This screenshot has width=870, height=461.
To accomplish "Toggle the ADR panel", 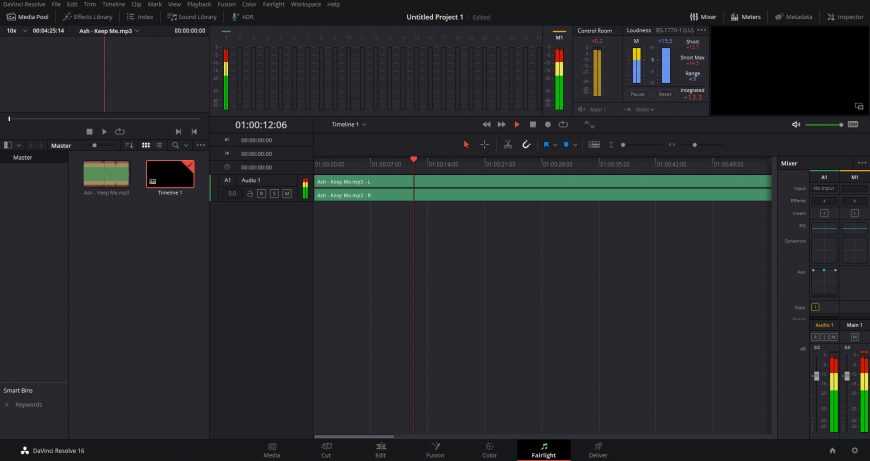I will pos(242,17).
